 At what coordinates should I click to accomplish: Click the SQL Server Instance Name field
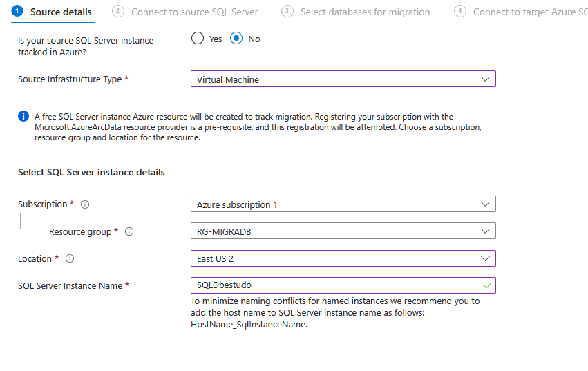(x=336, y=285)
